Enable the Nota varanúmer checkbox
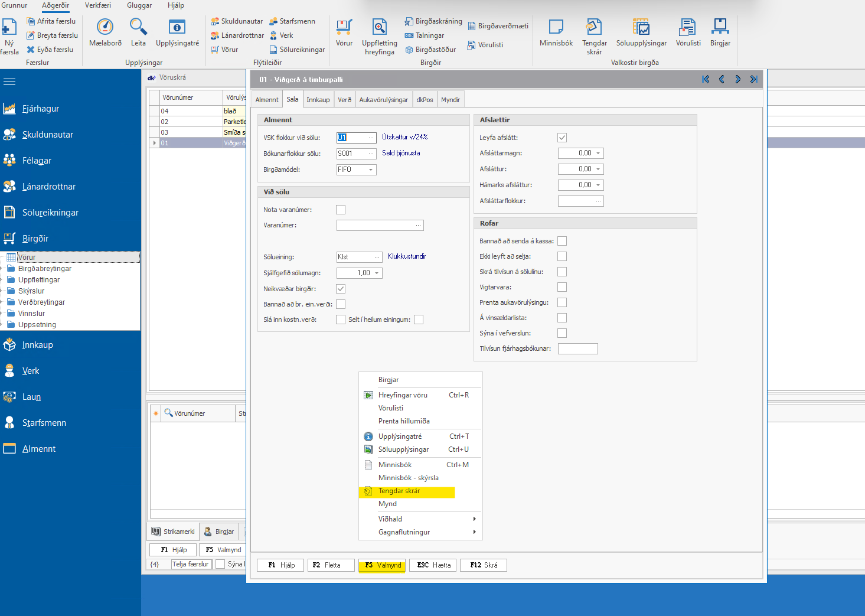 point(341,210)
